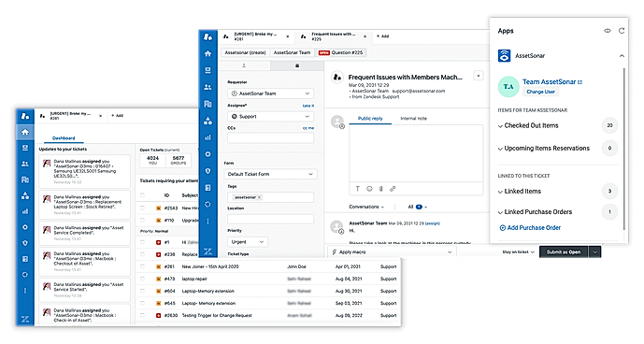The image size is (644, 344).
Task: Click the Change User button
Action: pos(540,92)
